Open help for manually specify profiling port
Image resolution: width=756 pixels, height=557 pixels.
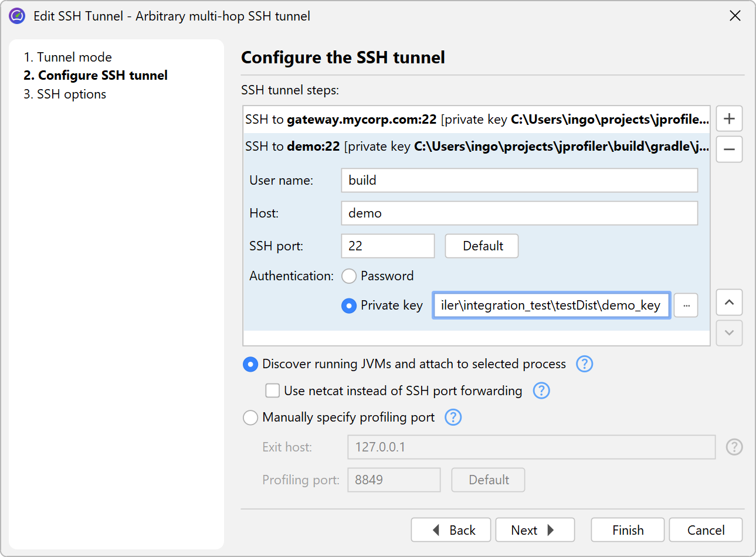(453, 417)
